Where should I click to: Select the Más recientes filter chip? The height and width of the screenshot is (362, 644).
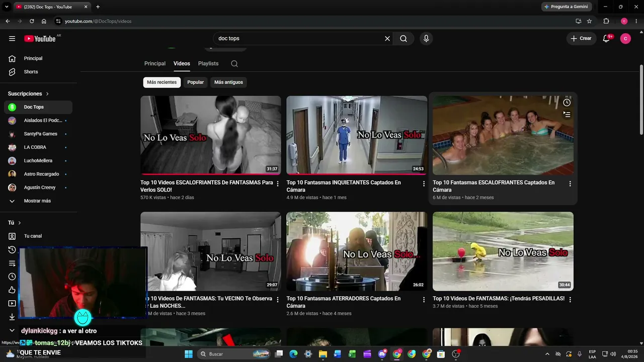pyautogui.click(x=162, y=82)
